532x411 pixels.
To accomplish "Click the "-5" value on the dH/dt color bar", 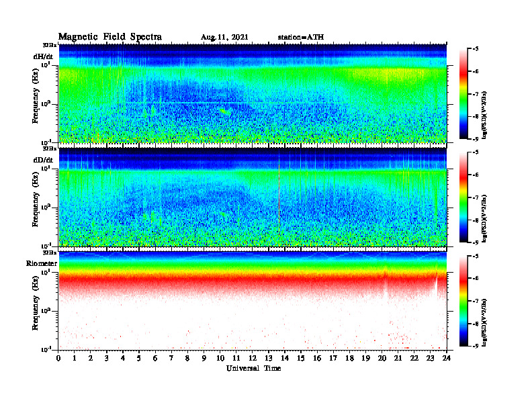I will [x=476, y=49].
